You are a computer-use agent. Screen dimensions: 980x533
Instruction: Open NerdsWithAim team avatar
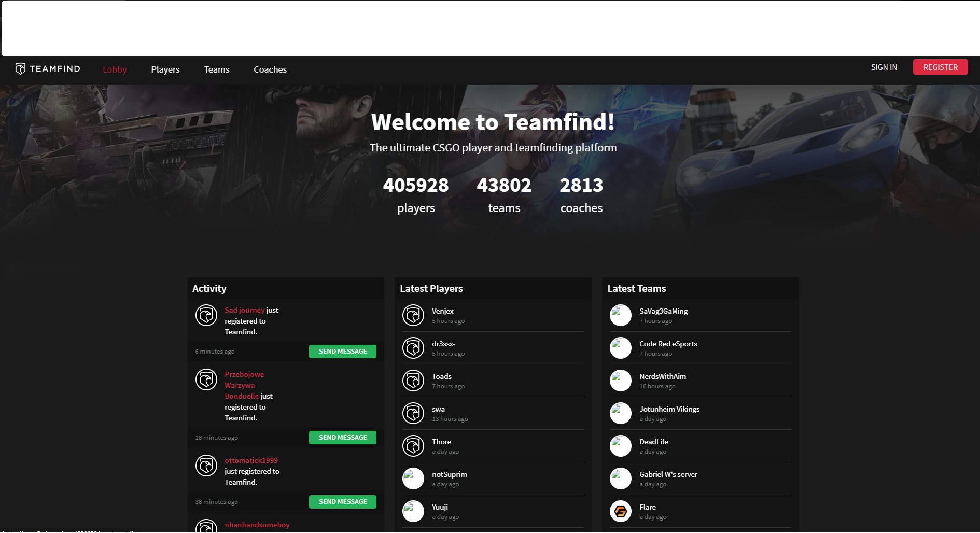621,381
